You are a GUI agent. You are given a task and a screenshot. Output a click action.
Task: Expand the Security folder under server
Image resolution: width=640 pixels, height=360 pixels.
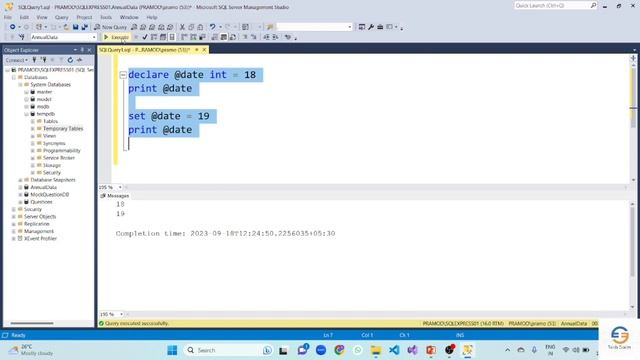(x=13, y=209)
